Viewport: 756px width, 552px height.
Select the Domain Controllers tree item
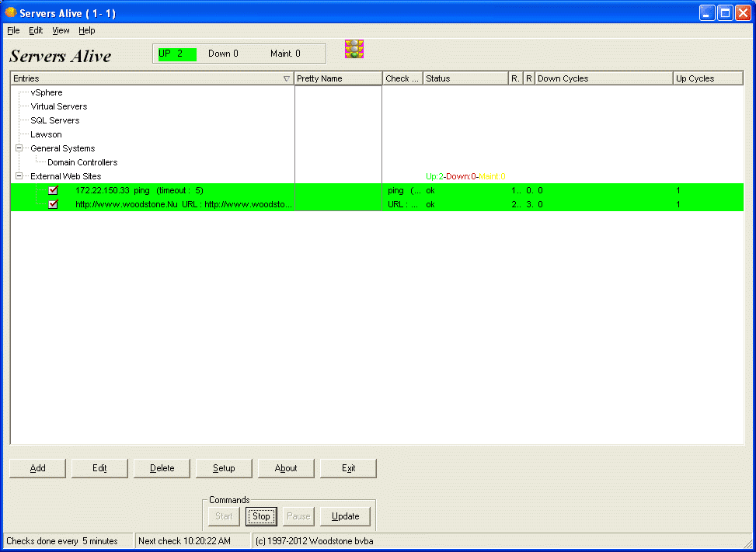point(82,162)
